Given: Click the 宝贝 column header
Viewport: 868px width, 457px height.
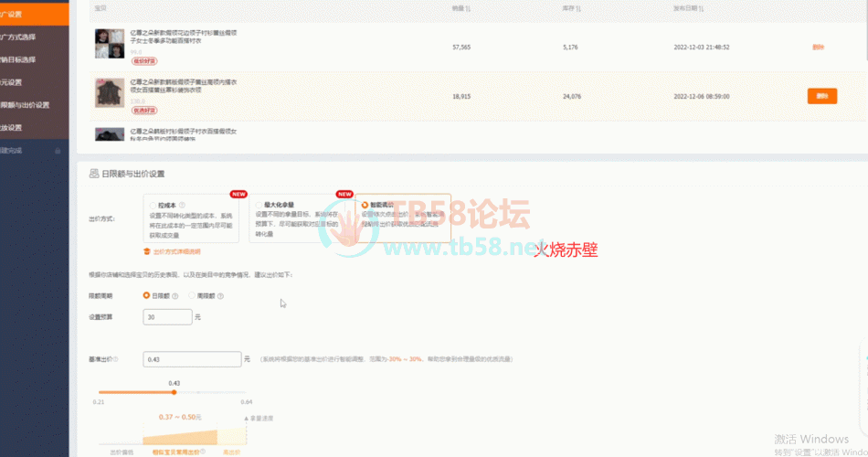Looking at the screenshot, I should coord(101,8).
